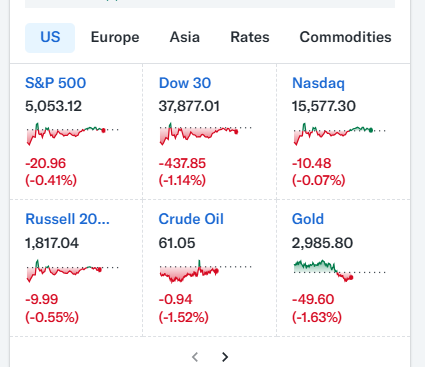This screenshot has width=425, height=367.
Task: Open the Dow 30 quote link
Action: tap(185, 83)
